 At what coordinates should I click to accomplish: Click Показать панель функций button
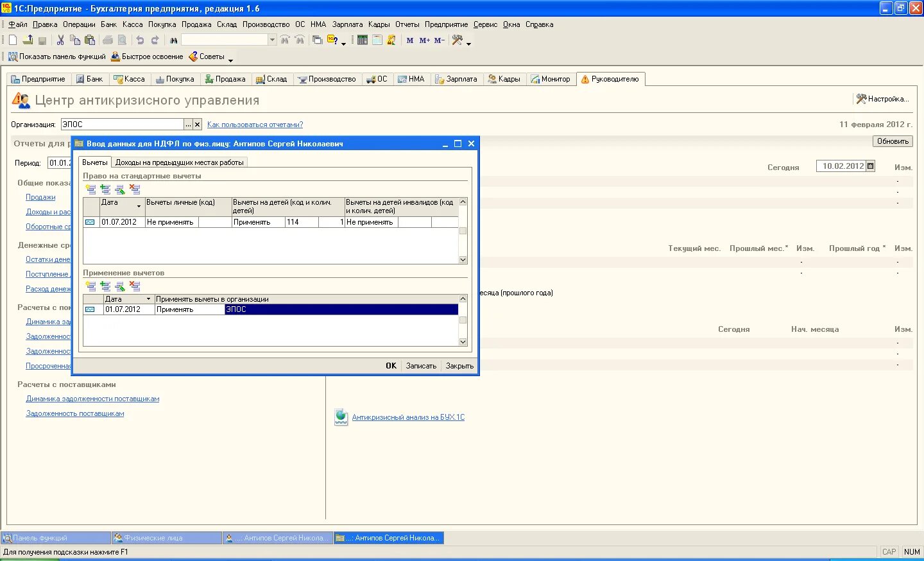click(x=57, y=56)
